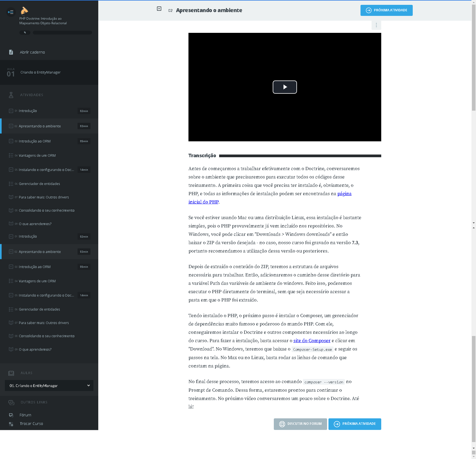
Task: Click the course progress bar
Action: coord(62,33)
